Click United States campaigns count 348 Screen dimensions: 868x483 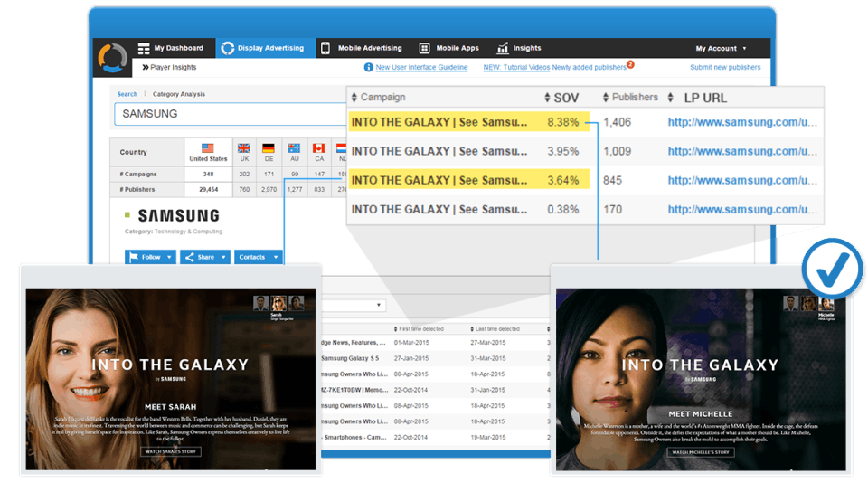coord(208,174)
